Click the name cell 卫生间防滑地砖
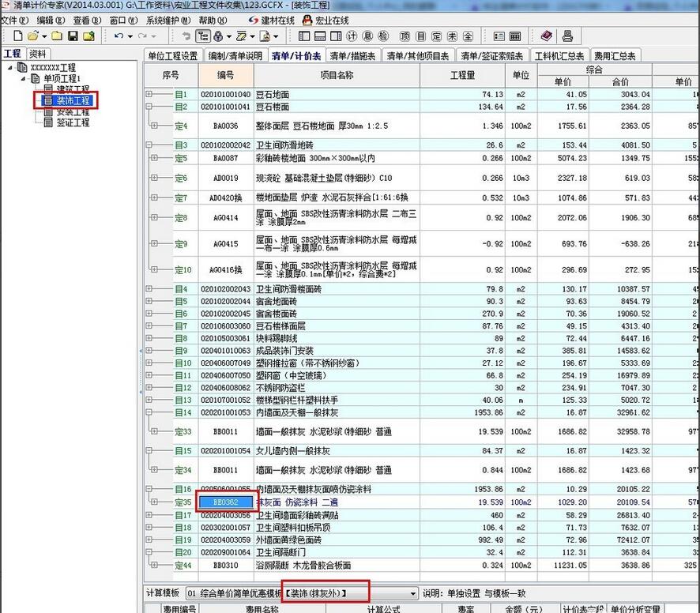The height and width of the screenshot is (613, 700). [337, 145]
